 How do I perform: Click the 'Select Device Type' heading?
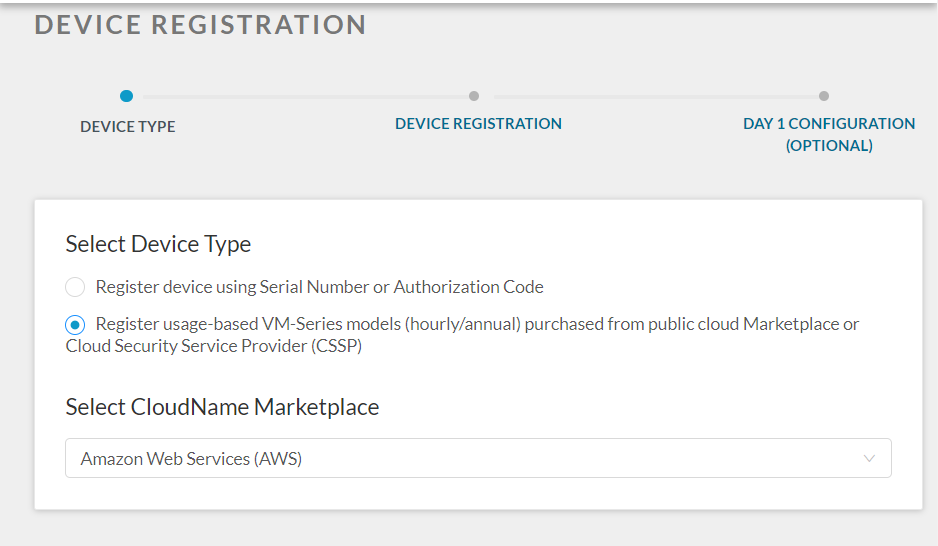pos(158,244)
